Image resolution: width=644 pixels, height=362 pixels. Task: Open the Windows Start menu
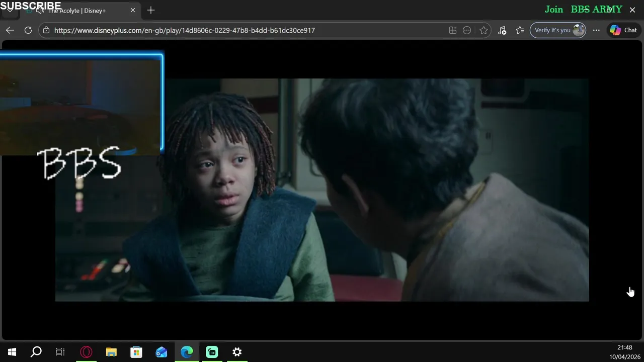pyautogui.click(x=12, y=352)
